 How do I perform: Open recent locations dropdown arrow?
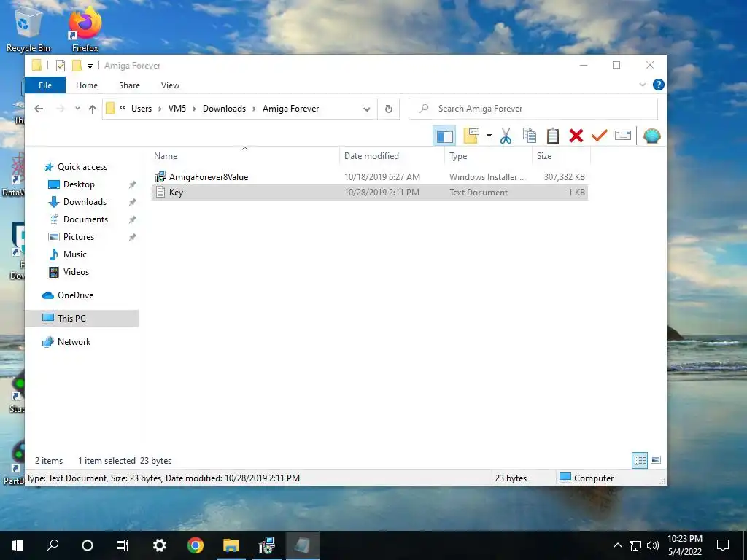77,109
